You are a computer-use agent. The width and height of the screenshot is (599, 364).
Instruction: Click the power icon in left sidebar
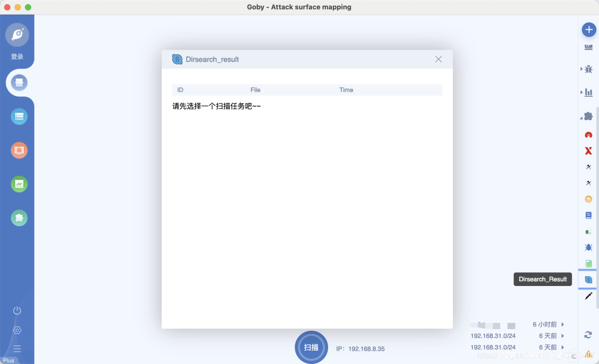(17, 311)
